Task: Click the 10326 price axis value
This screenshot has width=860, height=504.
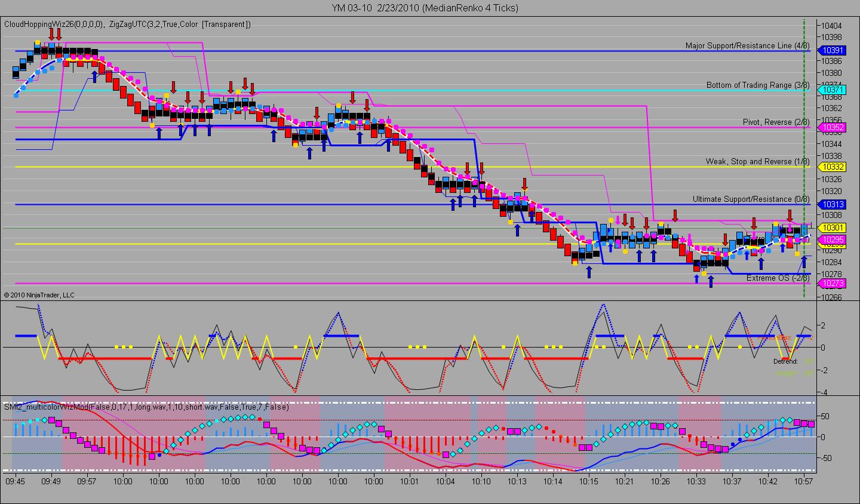Action: coord(831,179)
